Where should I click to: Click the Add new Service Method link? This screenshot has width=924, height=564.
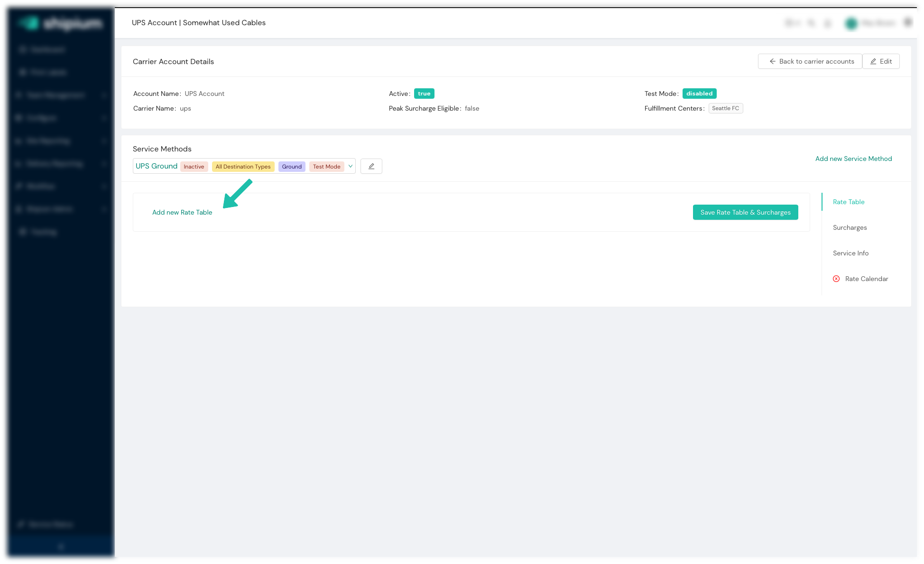tap(853, 159)
